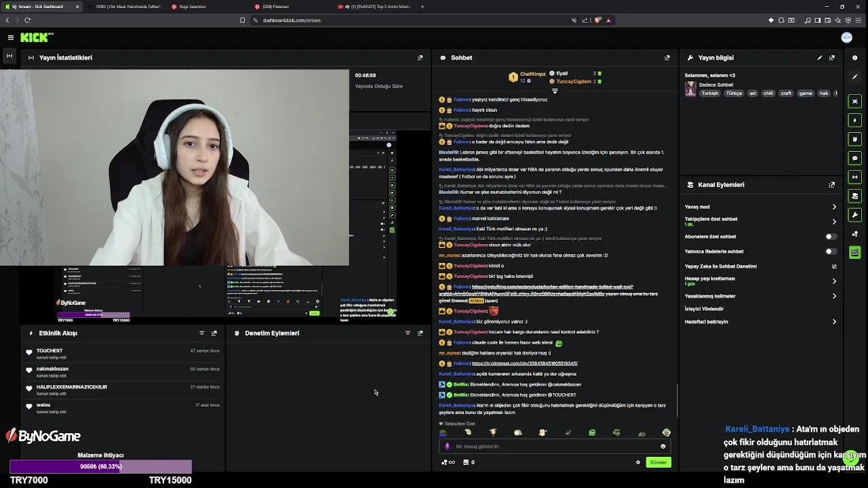Bookmark page icon in address bar
Image resolution: width=868 pixels, height=488 pixels.
click(242, 20)
